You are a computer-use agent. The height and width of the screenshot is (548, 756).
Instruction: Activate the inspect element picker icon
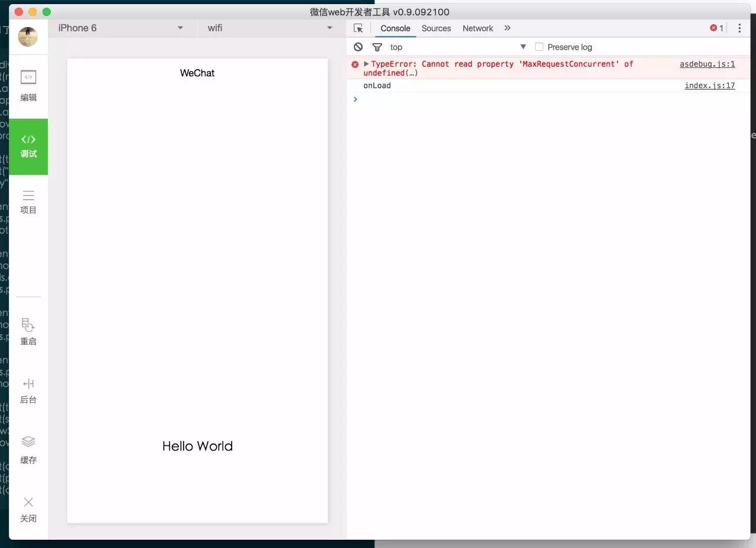(x=358, y=28)
